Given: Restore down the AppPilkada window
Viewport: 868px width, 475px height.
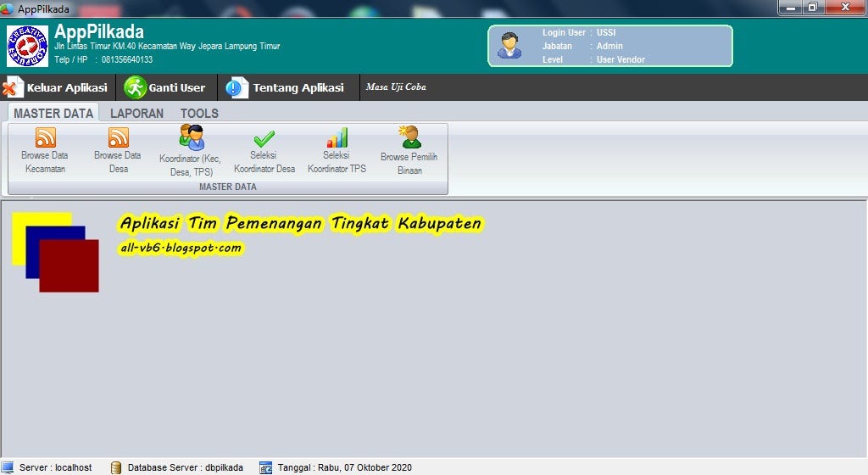Looking at the screenshot, I should [x=813, y=7].
